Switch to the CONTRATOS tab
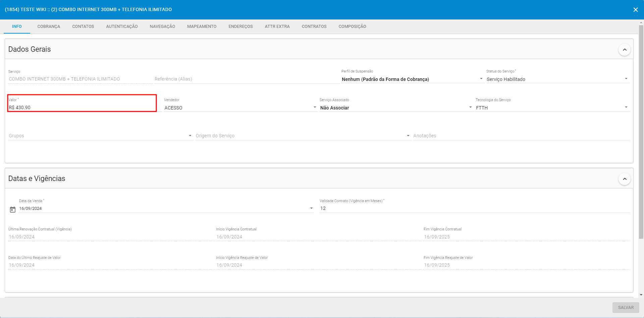This screenshot has height=318, width=644. [x=314, y=27]
